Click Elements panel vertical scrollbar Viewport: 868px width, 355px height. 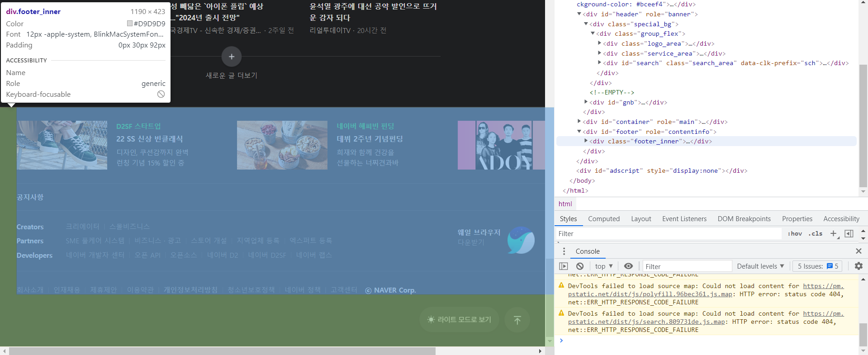pyautogui.click(x=863, y=125)
